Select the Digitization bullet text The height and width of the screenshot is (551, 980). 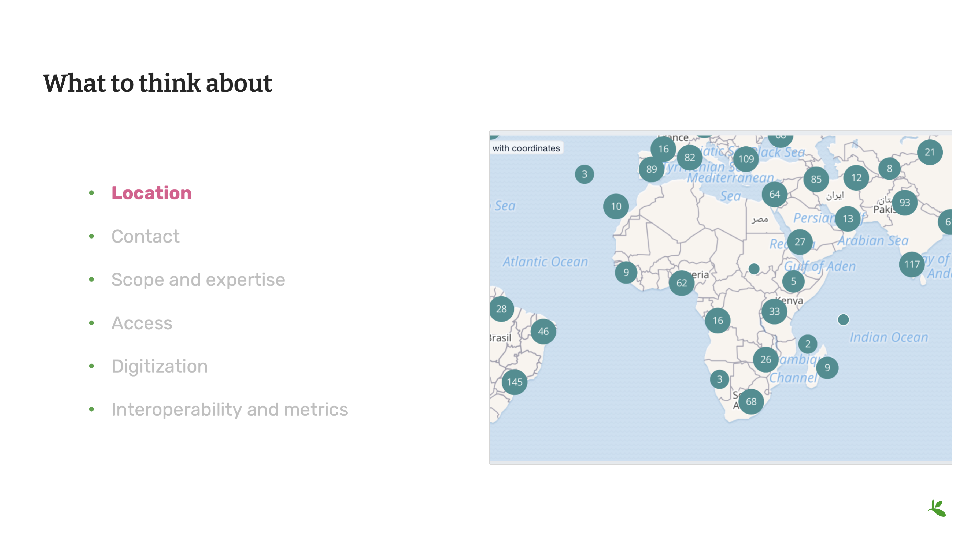pos(160,366)
